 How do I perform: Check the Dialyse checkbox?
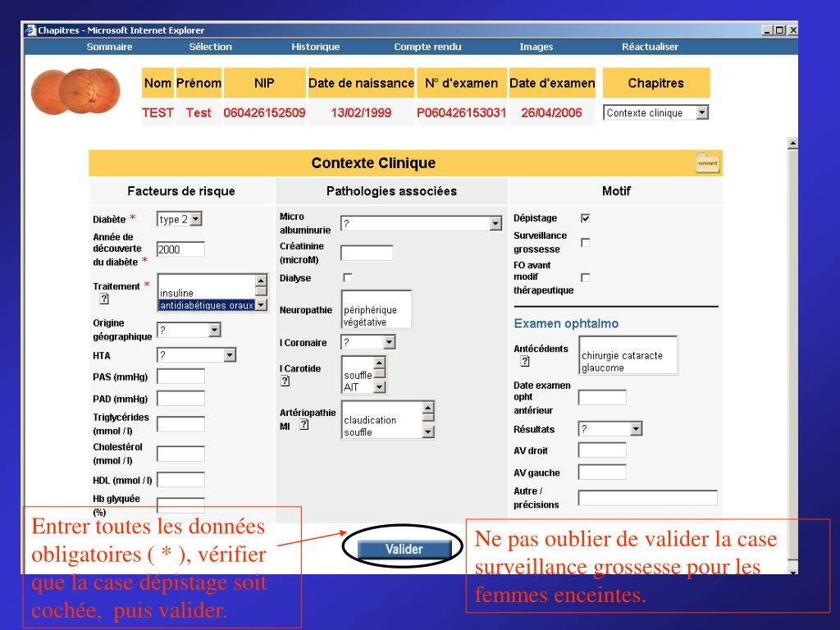click(348, 277)
